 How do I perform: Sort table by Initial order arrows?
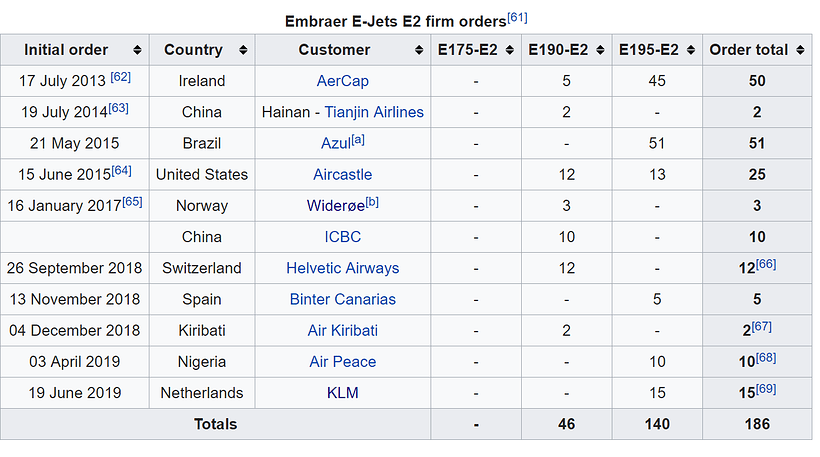pyautogui.click(x=137, y=50)
